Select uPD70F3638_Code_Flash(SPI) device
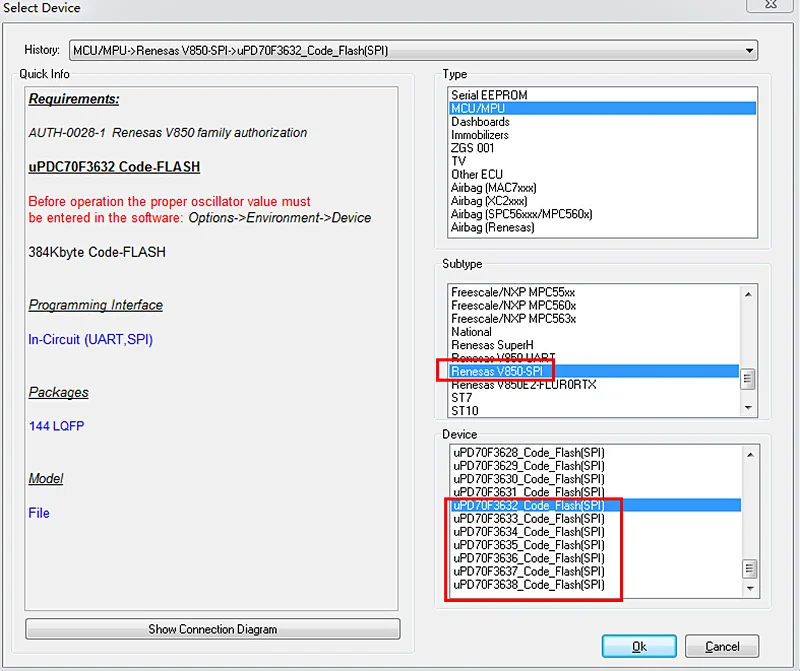The height and width of the screenshot is (671, 800). point(596,585)
